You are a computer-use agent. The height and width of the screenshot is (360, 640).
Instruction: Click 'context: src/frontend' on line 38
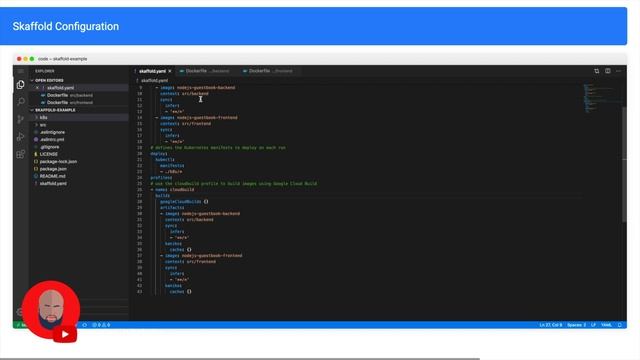(190, 262)
